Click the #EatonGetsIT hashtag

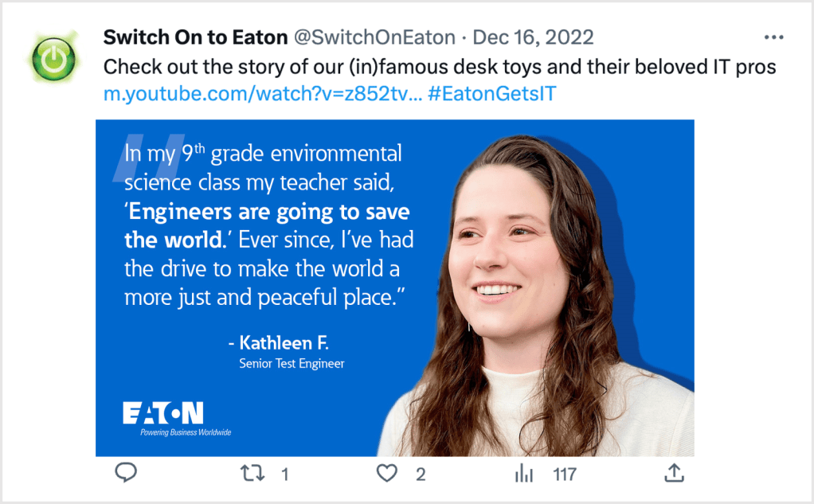pyautogui.click(x=491, y=94)
